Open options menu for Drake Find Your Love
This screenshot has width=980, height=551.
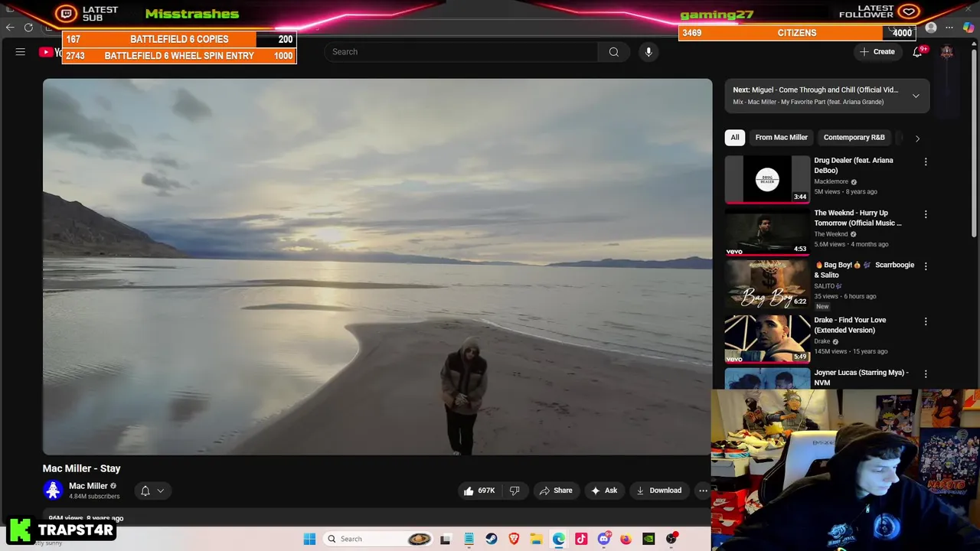pyautogui.click(x=926, y=321)
